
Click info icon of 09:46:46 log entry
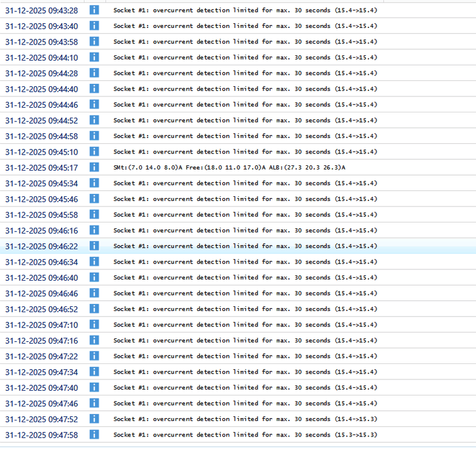[94, 293]
